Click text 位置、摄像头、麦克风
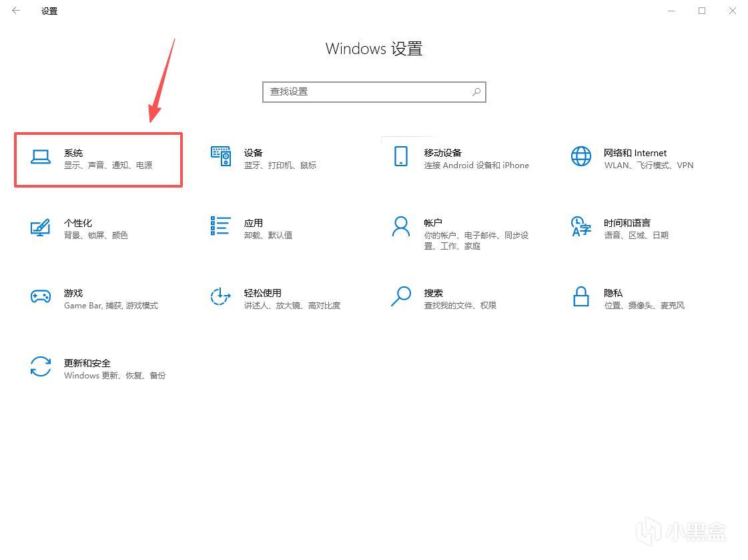 (644, 305)
